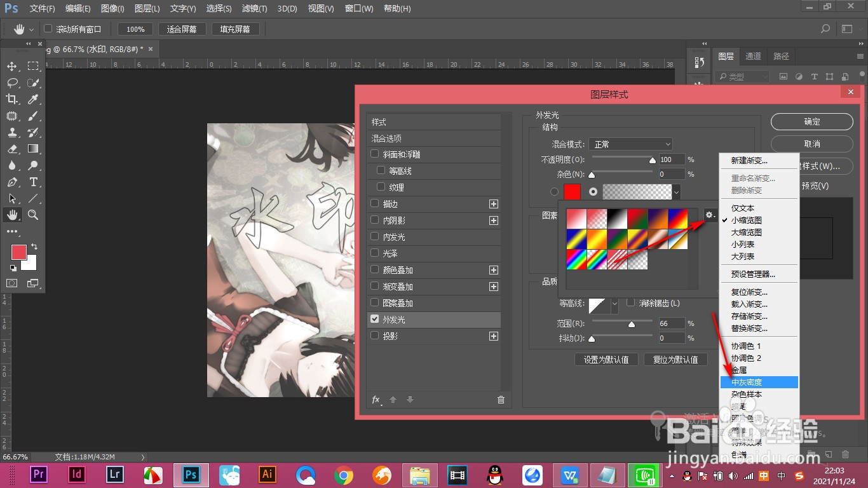Uncheck the 外发光 checkbox
868x488 pixels.
[375, 320]
